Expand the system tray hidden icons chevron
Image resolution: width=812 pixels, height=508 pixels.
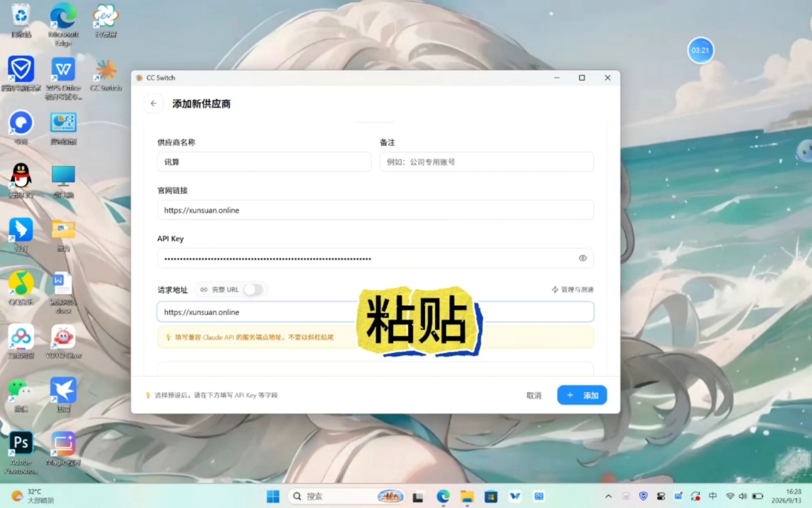[608, 496]
